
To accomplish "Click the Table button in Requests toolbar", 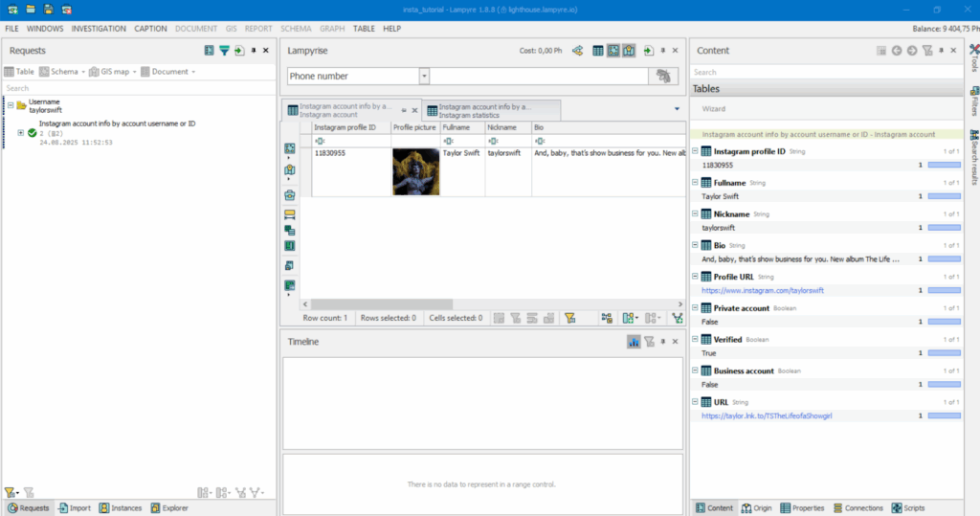I will [x=19, y=72].
